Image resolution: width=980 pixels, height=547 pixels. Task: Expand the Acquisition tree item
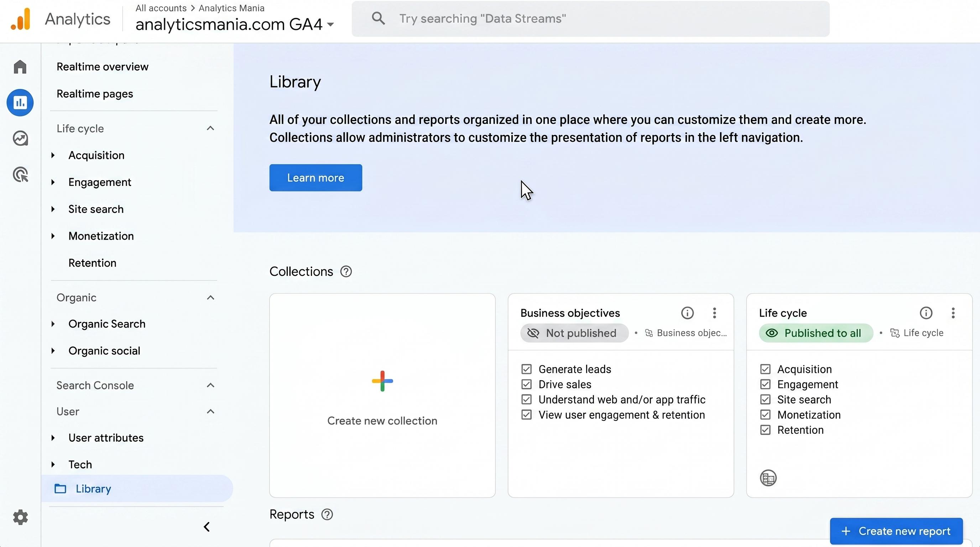(53, 155)
